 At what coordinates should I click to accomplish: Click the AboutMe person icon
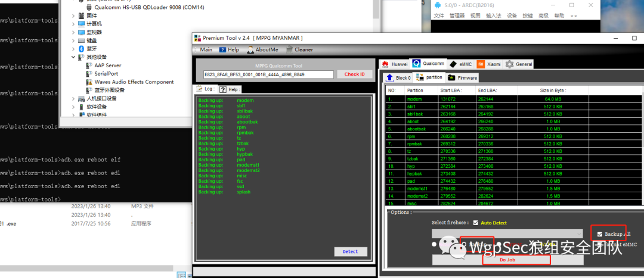(x=250, y=49)
